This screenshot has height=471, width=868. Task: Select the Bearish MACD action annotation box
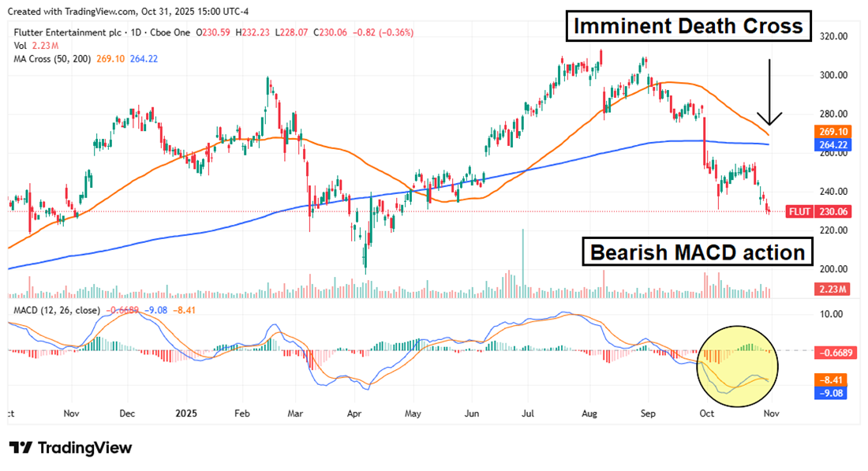[x=698, y=252]
